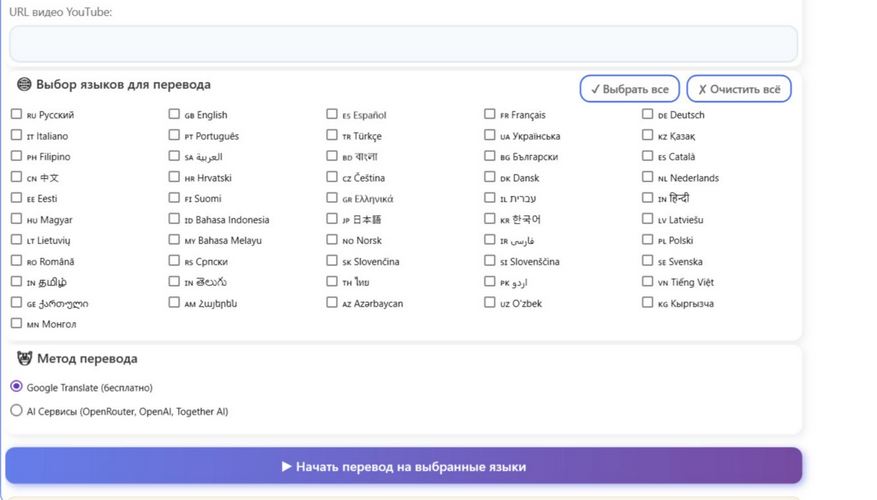Toggle the Bahasa Indonesia checkbox

click(x=174, y=219)
